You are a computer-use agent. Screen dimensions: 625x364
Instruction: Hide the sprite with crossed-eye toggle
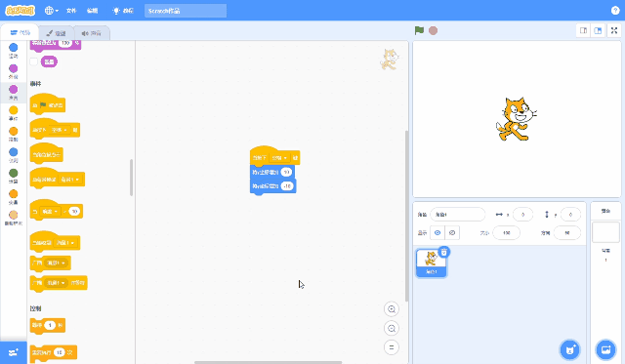coord(452,232)
